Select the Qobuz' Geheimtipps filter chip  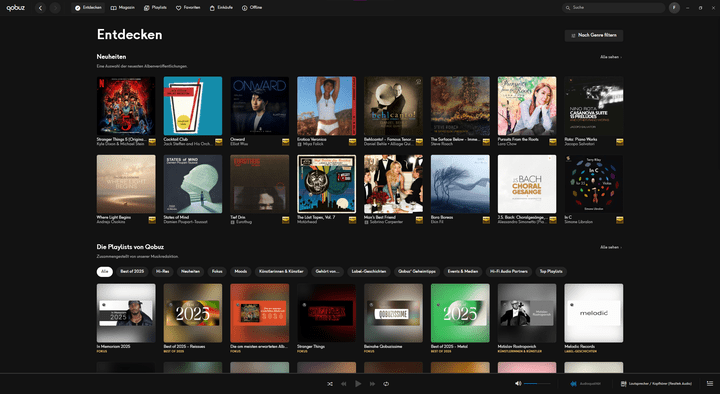click(417, 271)
